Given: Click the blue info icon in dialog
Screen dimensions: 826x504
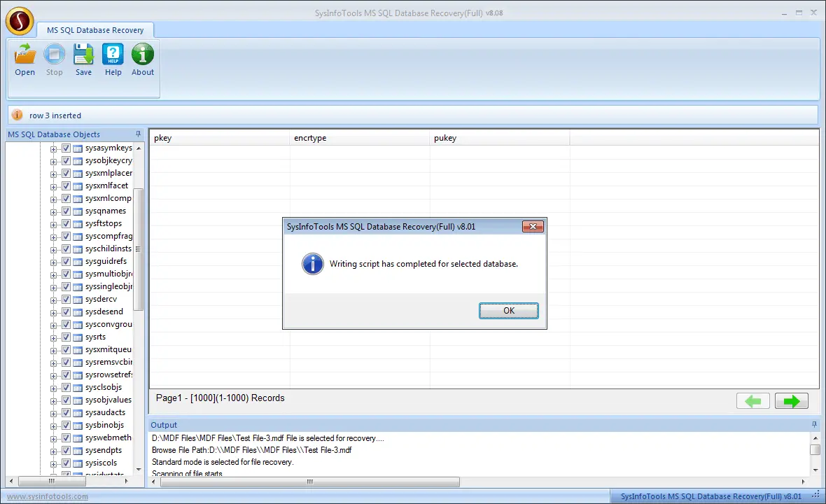Looking at the screenshot, I should point(312,264).
